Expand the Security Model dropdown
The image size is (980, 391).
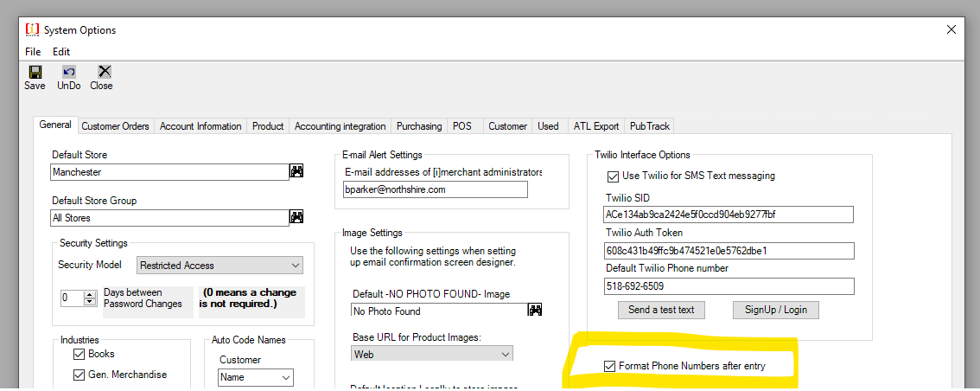tap(296, 266)
